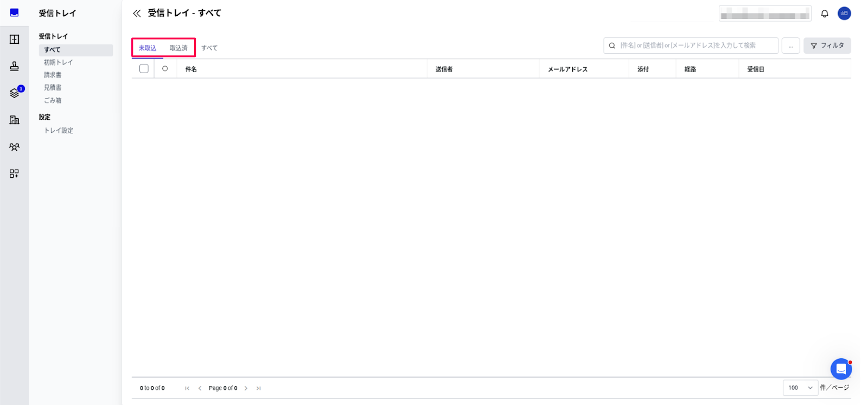Open the layers icon with badge
The image size is (868, 405).
pos(15,93)
